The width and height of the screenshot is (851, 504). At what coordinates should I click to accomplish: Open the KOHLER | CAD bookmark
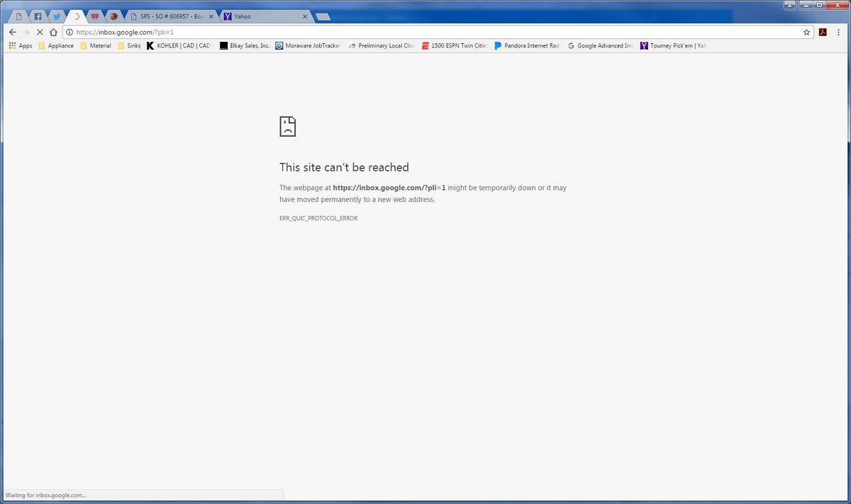tap(179, 45)
